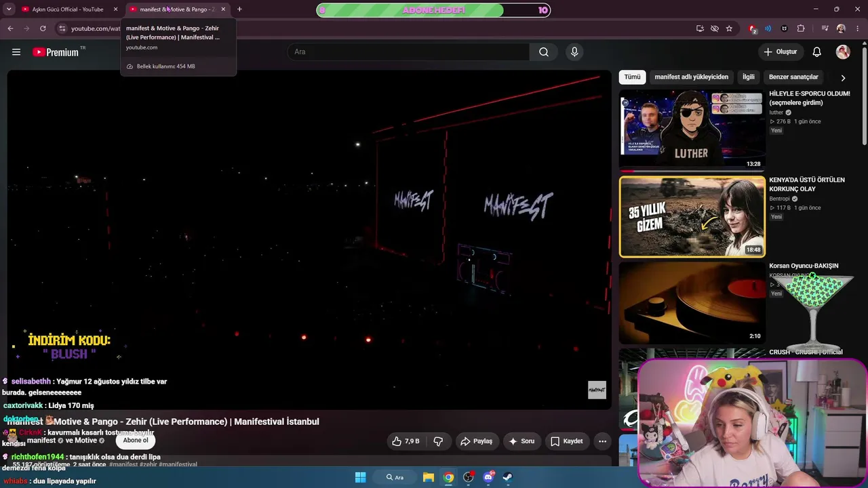Click the #manifest hashtag in description

click(123, 464)
